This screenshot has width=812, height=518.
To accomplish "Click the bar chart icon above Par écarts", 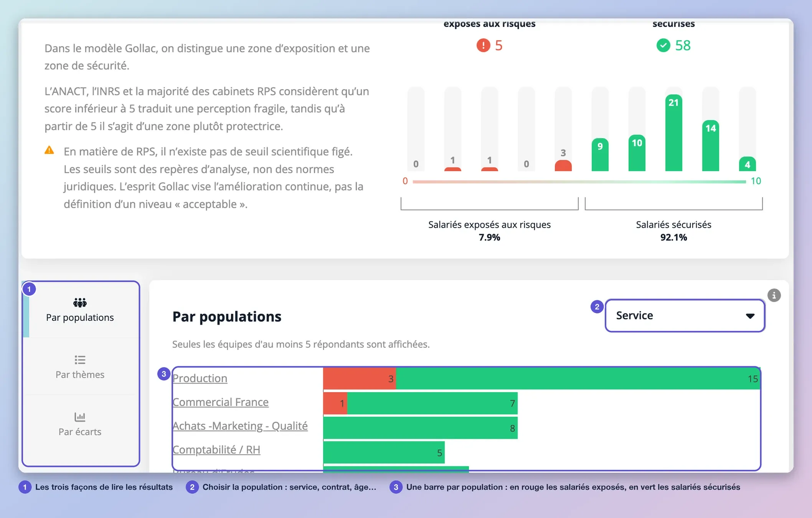I will [80, 417].
